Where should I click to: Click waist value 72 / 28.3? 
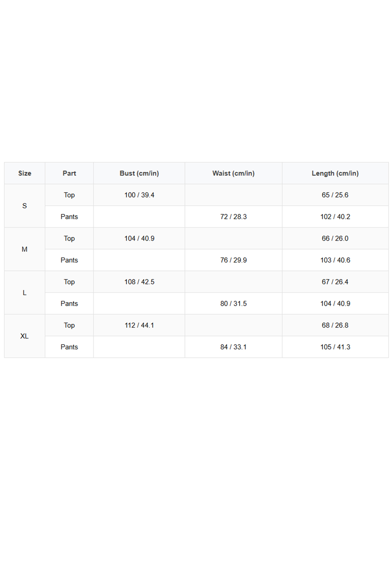[x=233, y=217]
